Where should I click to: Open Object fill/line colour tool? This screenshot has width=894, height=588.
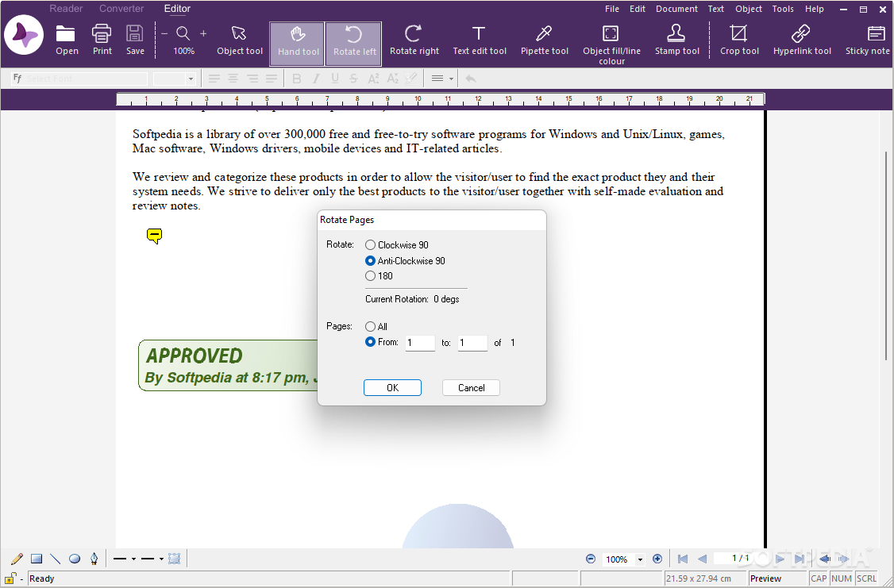coord(611,44)
